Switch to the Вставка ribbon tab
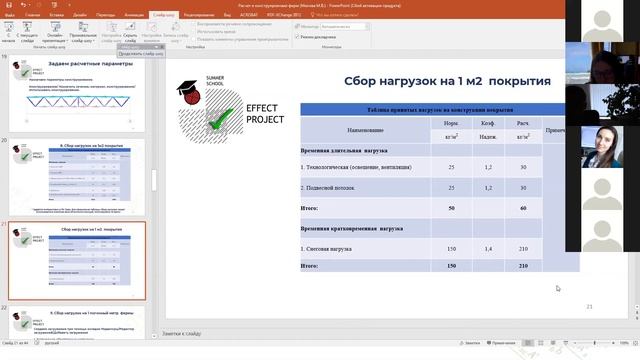The width and height of the screenshot is (640, 360). coord(56,15)
